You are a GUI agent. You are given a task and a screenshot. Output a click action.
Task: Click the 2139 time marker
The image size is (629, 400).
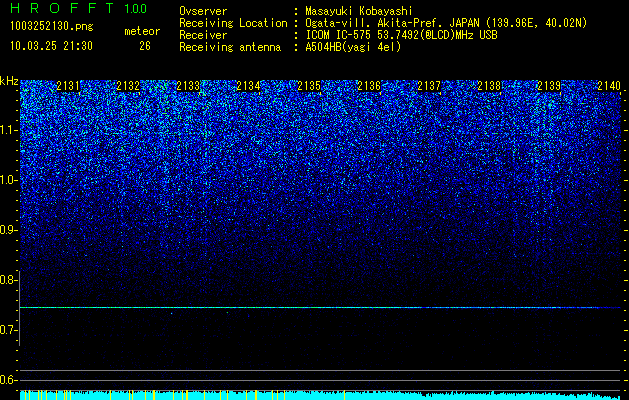pyautogui.click(x=550, y=86)
